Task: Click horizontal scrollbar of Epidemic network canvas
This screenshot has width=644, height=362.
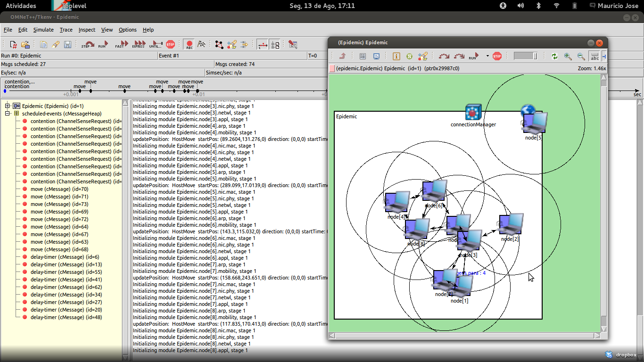Action: coord(464,335)
